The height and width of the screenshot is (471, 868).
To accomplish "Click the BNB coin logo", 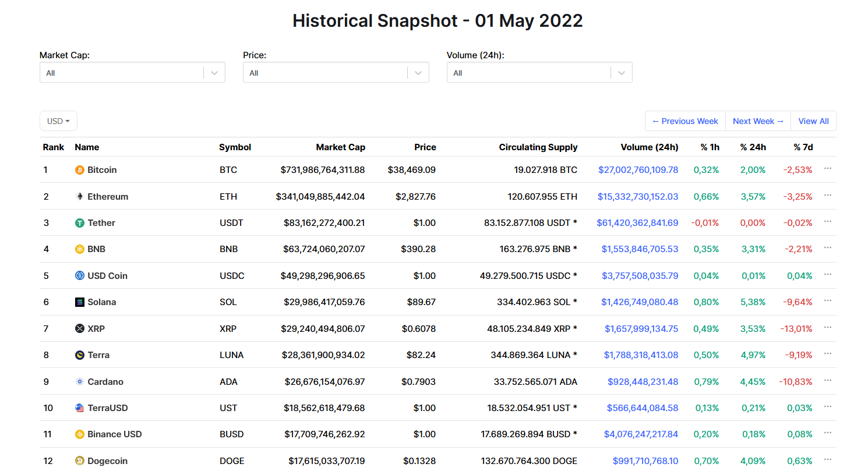I will point(80,249).
